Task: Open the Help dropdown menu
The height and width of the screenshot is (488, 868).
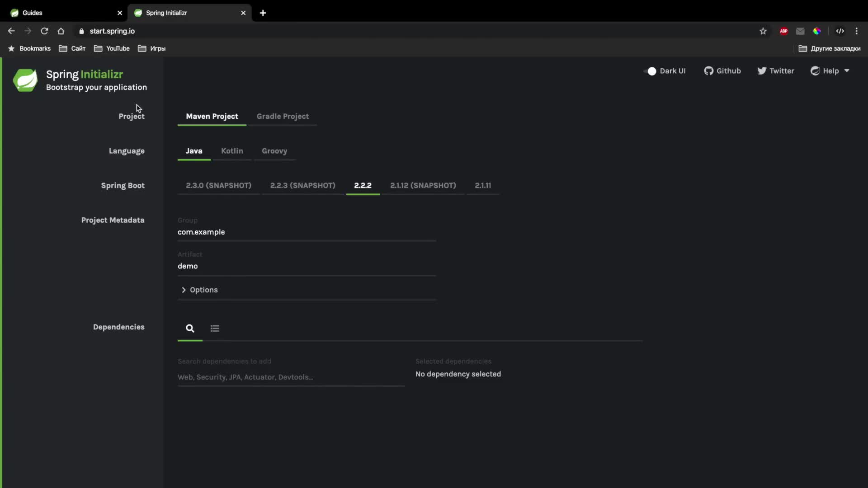Action: [x=830, y=71]
